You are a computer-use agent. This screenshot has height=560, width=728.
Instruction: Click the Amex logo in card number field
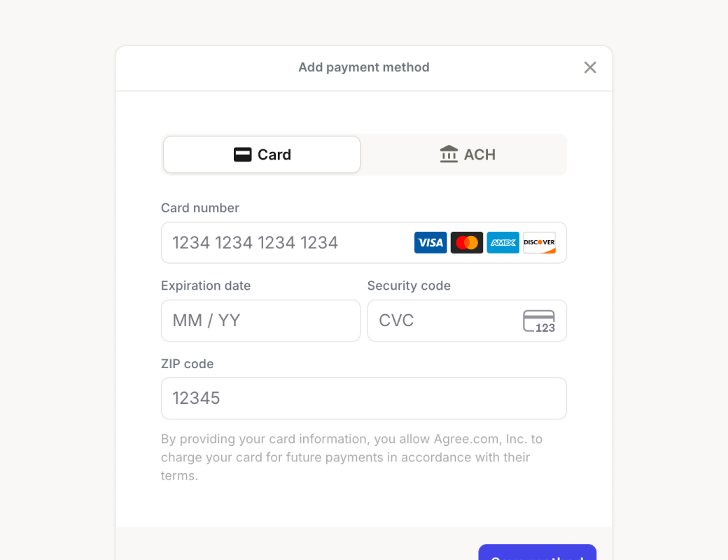pos(503,243)
